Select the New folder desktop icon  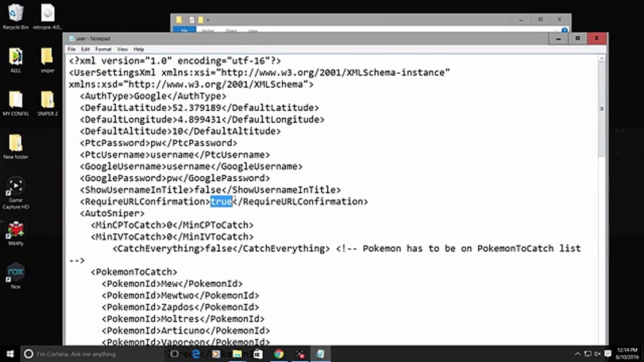point(15,146)
